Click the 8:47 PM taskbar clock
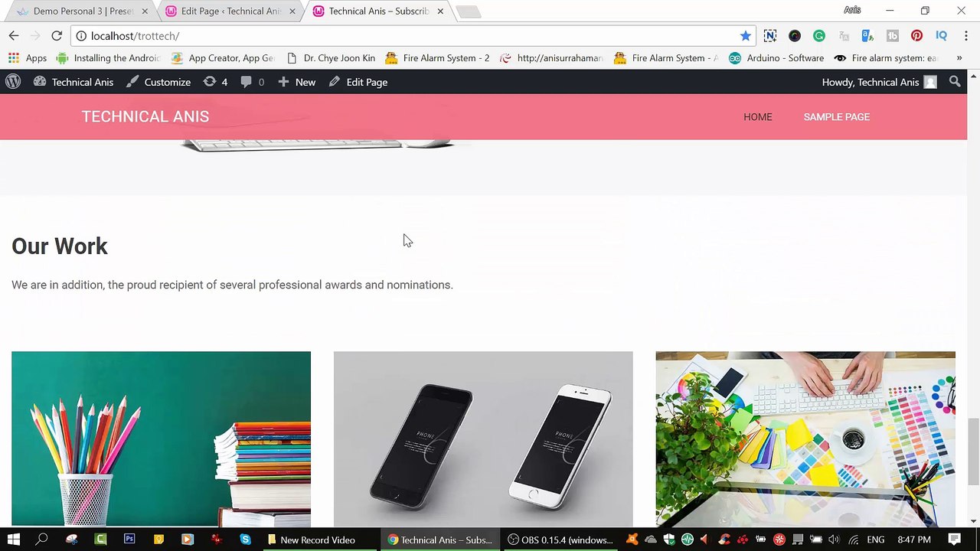This screenshot has width=980, height=551. (914, 540)
